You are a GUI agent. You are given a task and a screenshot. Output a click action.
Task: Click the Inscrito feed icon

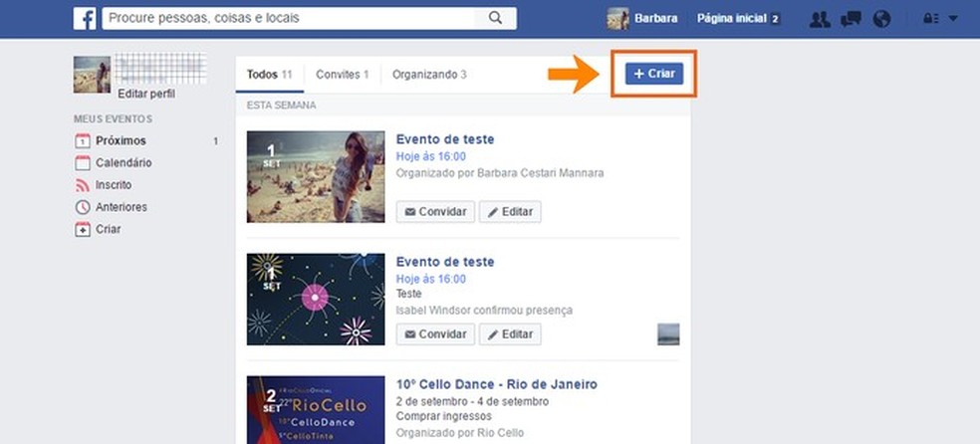(x=83, y=185)
